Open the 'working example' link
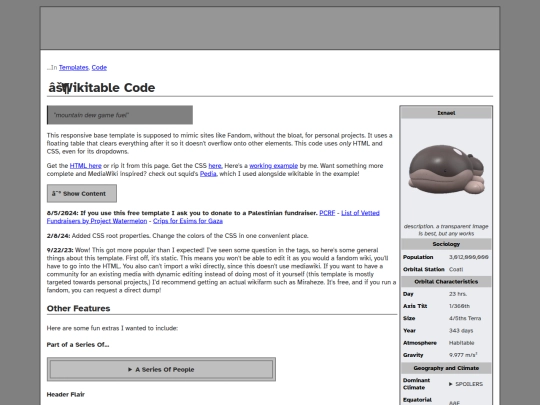 tap(273, 166)
